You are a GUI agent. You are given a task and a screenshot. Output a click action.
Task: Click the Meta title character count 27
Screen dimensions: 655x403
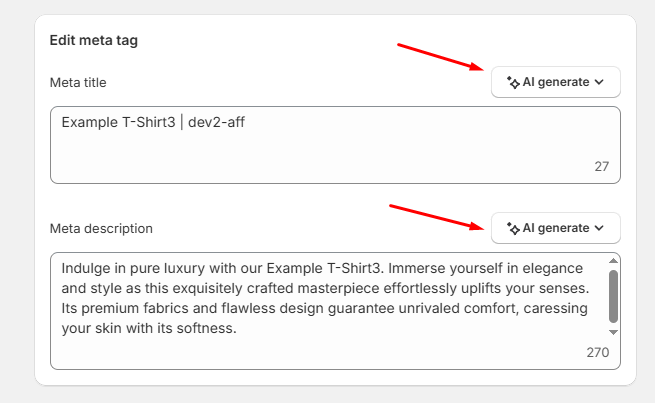[x=601, y=166]
